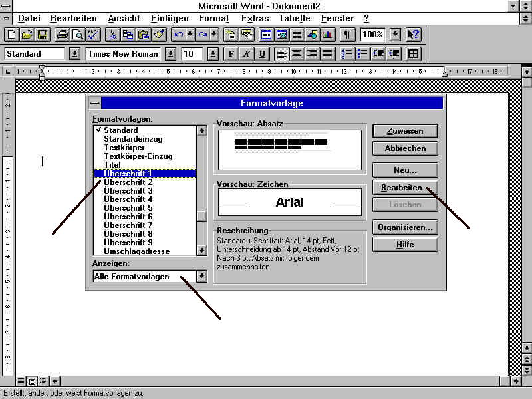Toggle bold with the F button
The image size is (532, 399).
[x=231, y=54]
